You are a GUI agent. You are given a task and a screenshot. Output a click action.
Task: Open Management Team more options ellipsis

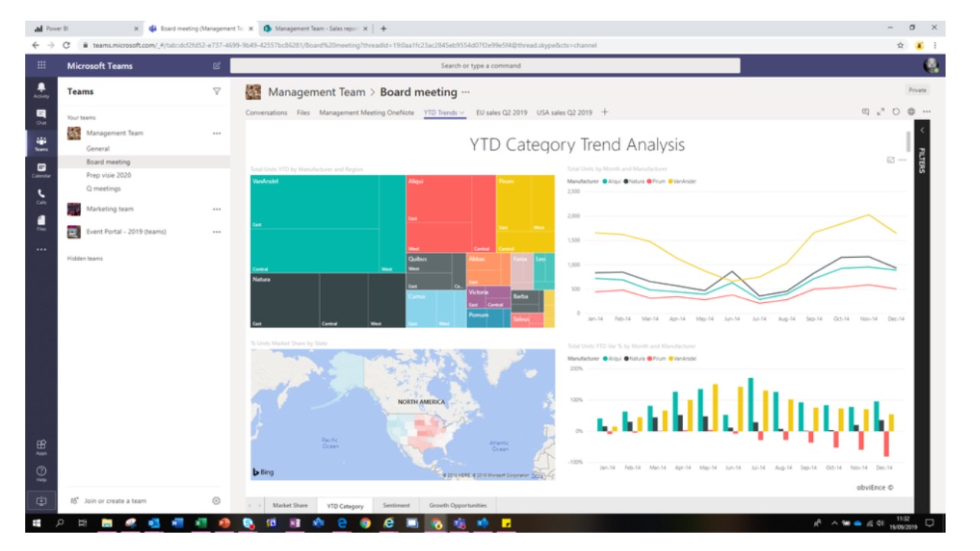(217, 133)
